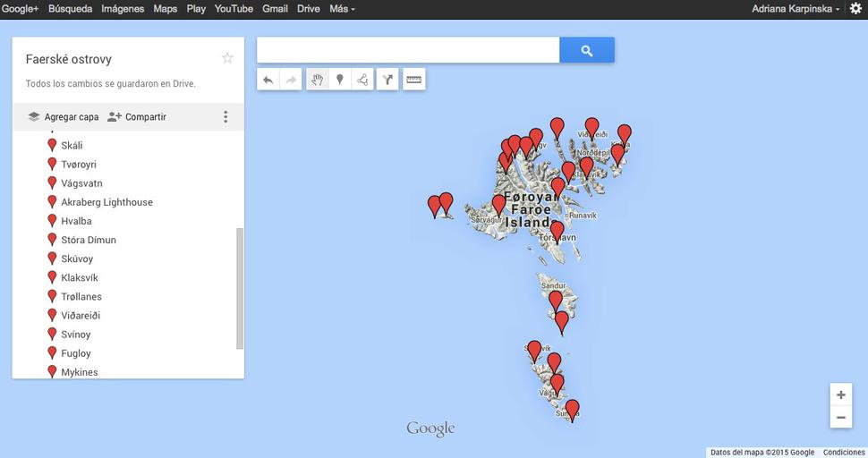Open Imágenes in top bar
Viewport: 868px width, 458px height.
123,9
